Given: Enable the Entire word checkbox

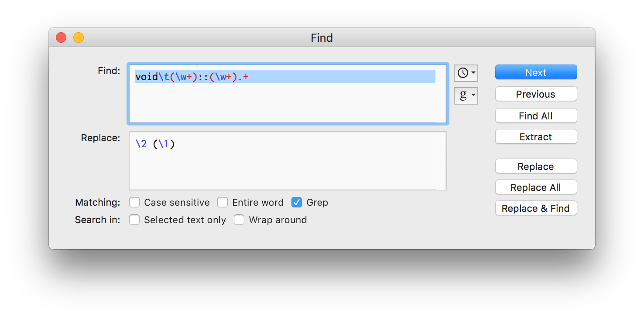Looking at the screenshot, I should (x=223, y=203).
